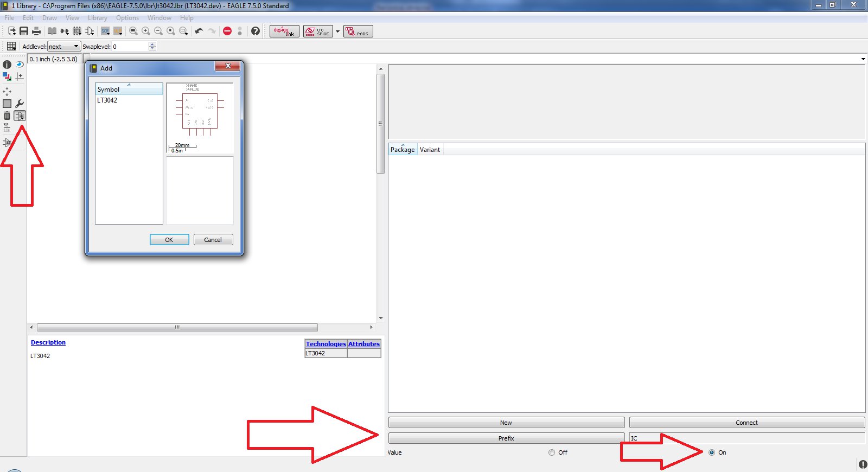Expand the LTC SPICE dropdown arrow
868x472 pixels.
337,31
